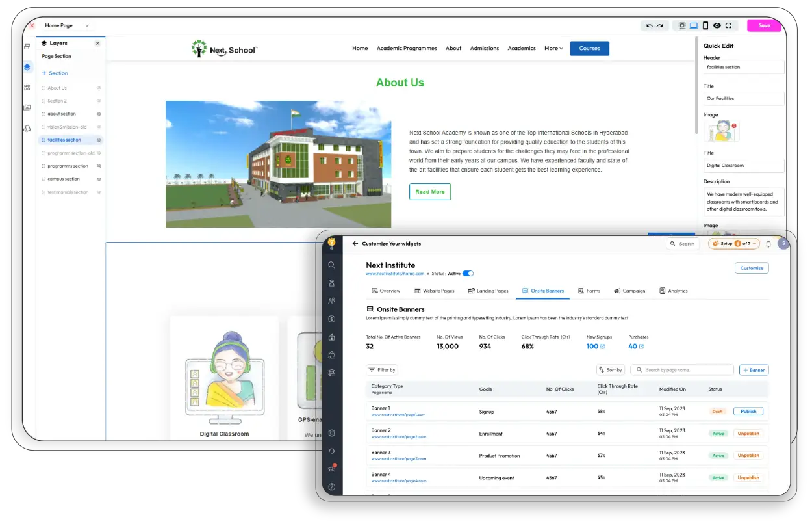The image size is (812, 526).
Task: Open external link icon next to Purchases 40
Action: pos(641,347)
